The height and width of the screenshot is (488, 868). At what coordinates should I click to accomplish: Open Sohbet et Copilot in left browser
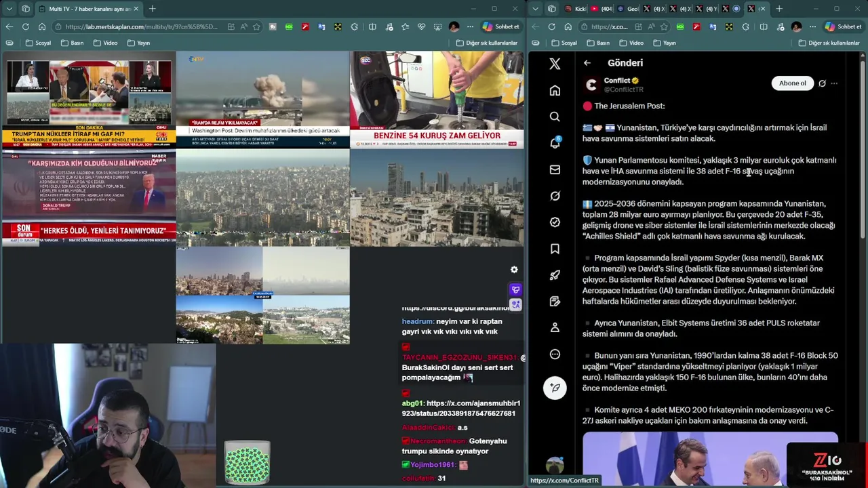tap(500, 26)
